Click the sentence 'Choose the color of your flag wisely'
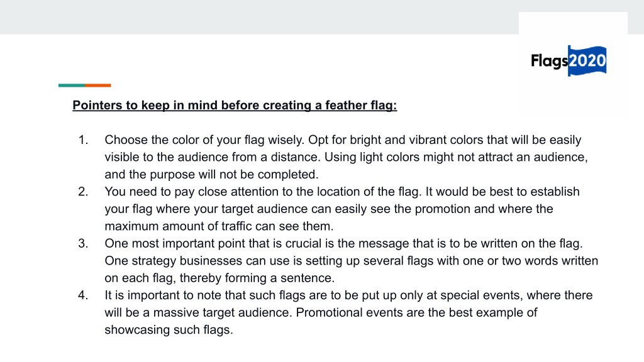Screen dimensions: 644x362 (x=204, y=140)
